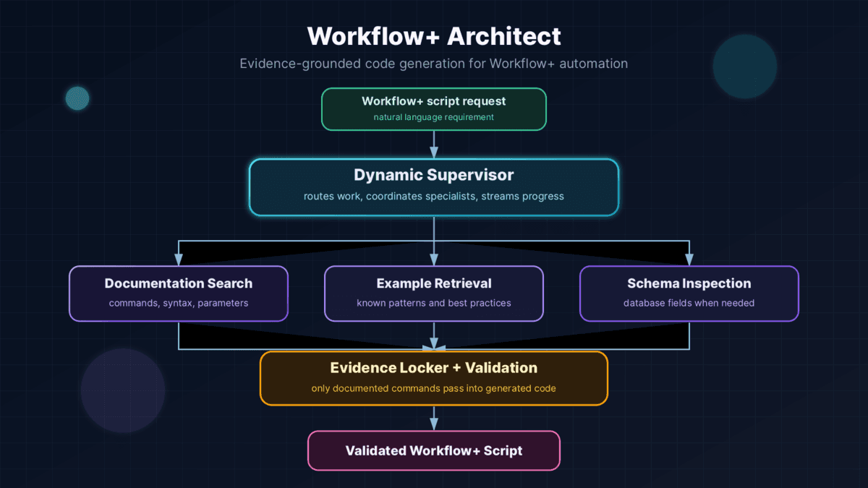This screenshot has height=488, width=868.
Task: Select the Workflow+ script request box
Action: pos(434,109)
